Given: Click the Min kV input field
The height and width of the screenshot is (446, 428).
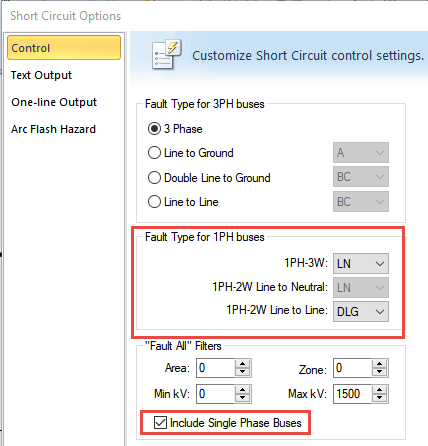Looking at the screenshot, I should point(215,394).
